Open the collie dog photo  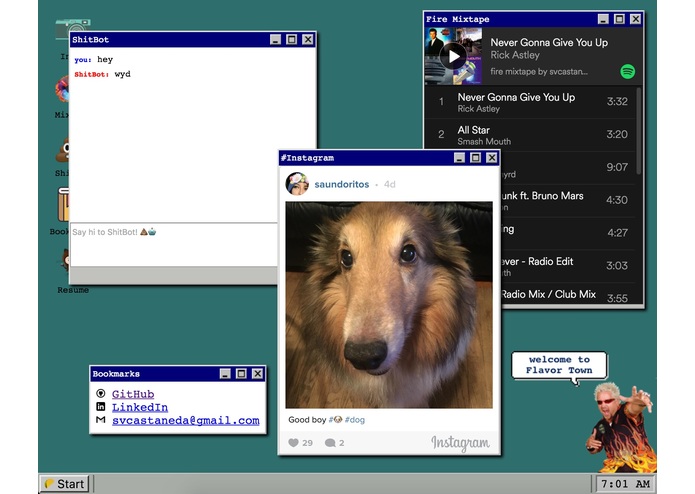click(389, 305)
